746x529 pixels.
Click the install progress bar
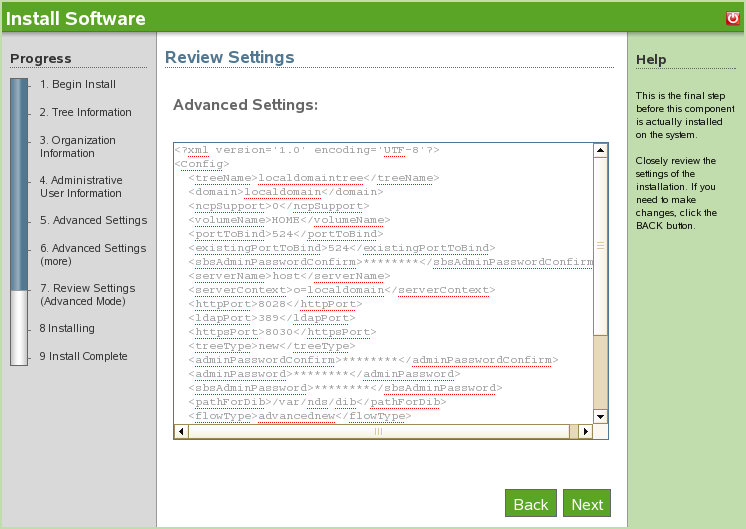click(x=19, y=222)
